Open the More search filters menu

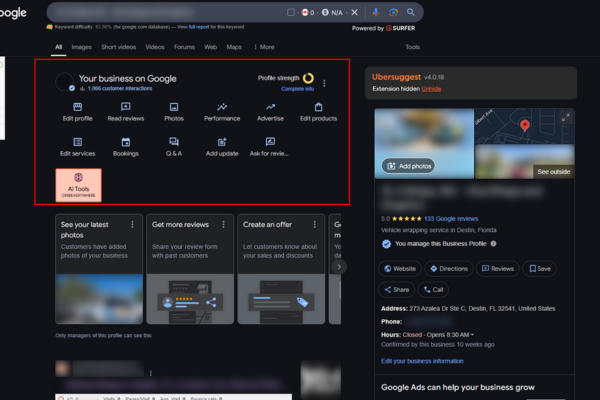point(264,47)
